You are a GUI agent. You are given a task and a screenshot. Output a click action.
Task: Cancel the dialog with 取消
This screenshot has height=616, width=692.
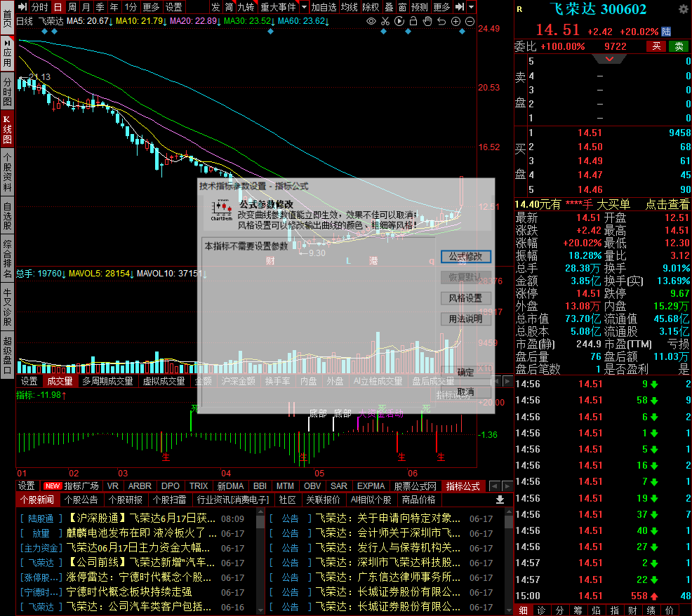(465, 392)
